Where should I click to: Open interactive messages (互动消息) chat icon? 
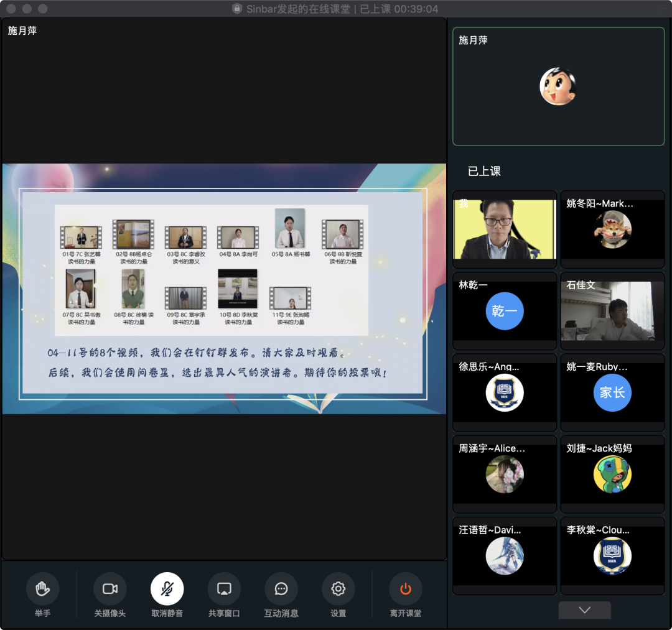tap(281, 588)
